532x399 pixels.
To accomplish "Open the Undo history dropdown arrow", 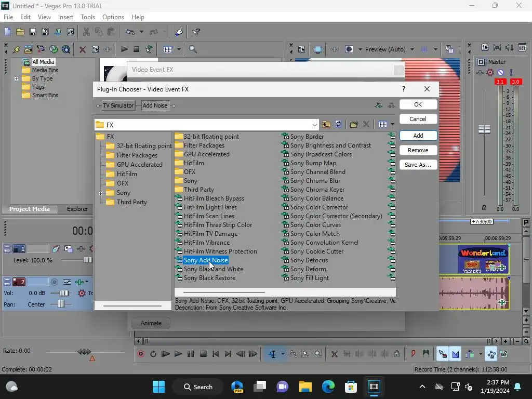I will [x=141, y=32].
